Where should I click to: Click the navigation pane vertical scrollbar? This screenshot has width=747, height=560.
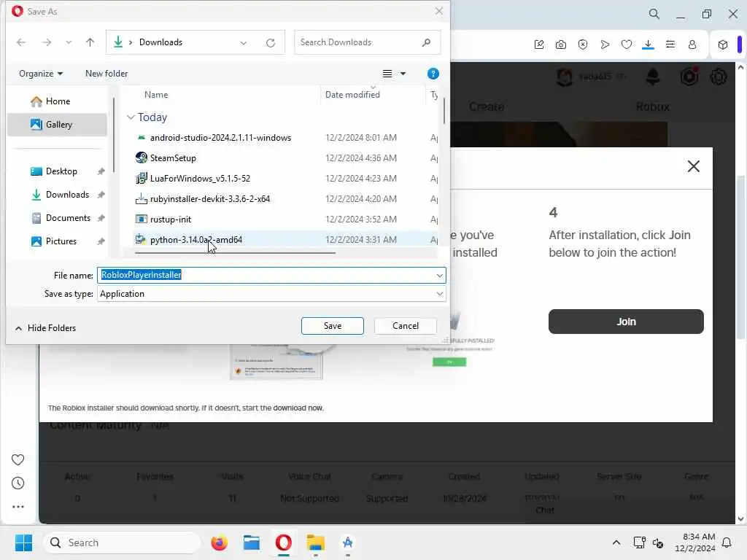point(113,135)
